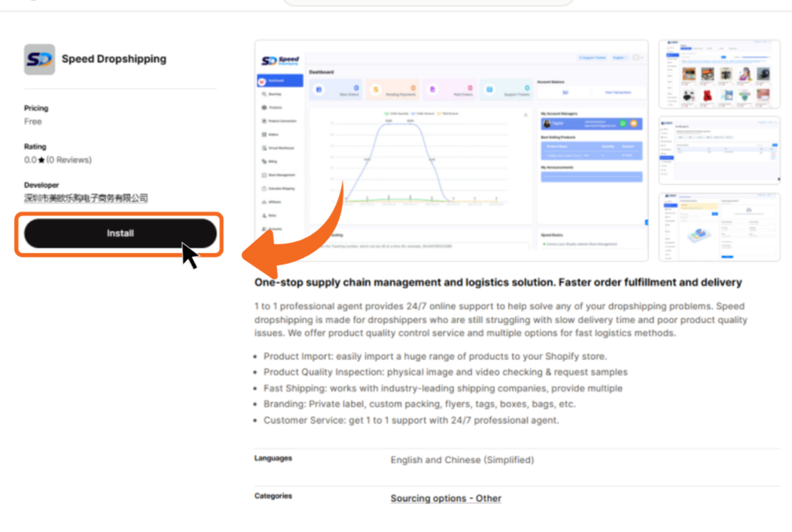Click the New Orders card icon
Image resolution: width=792 pixels, height=532 pixels.
coord(319,90)
